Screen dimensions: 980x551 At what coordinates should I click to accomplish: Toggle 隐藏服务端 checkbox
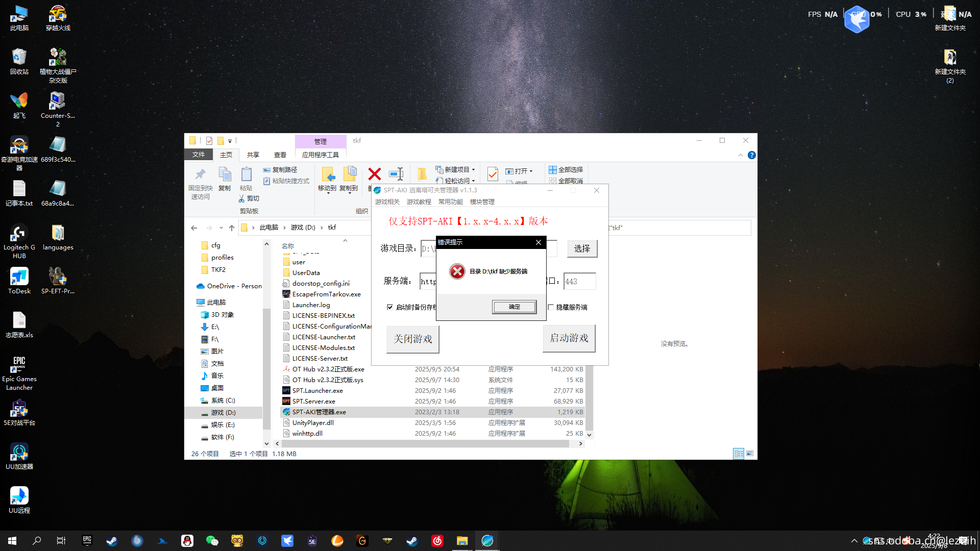point(551,307)
